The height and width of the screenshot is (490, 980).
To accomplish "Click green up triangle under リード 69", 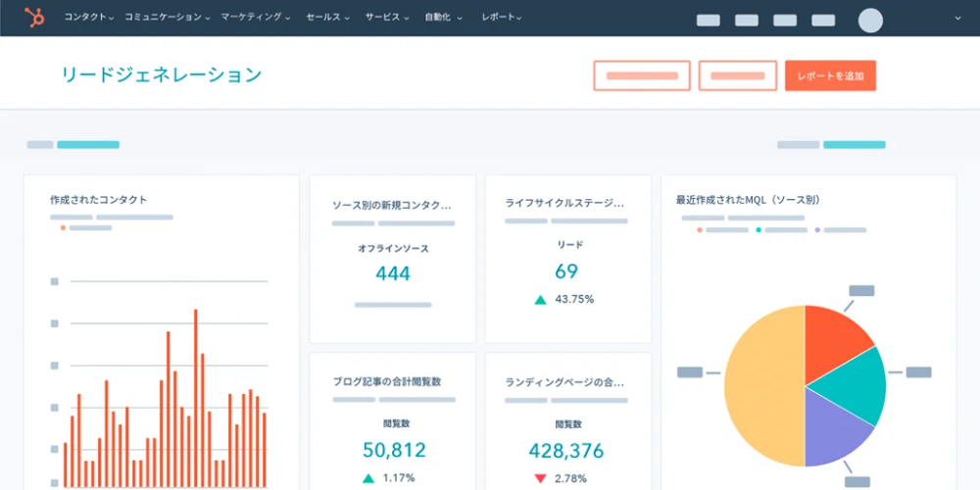I will [x=540, y=300].
